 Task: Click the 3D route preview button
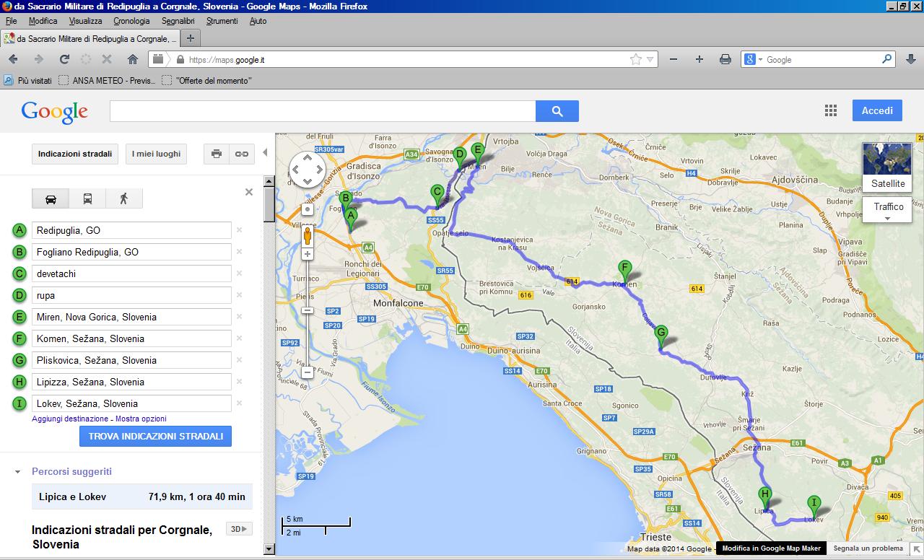240,529
